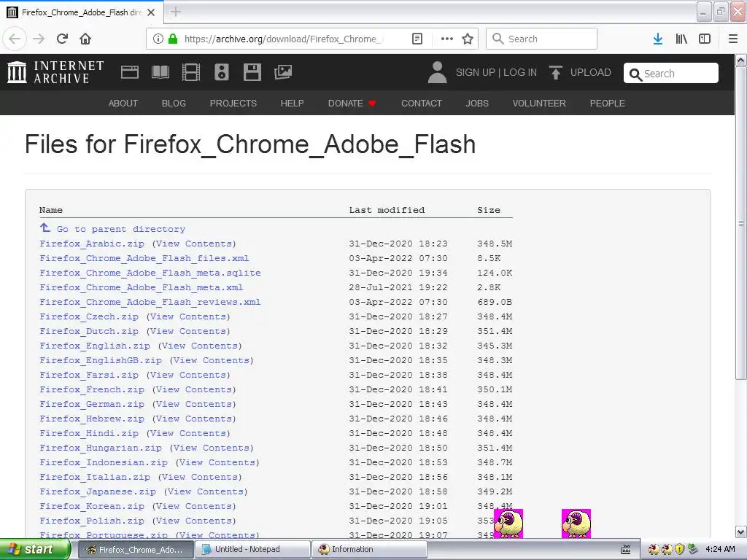This screenshot has width=747, height=560.
Task: View Contents of Firefox_Czech.zip
Action: tap(188, 316)
